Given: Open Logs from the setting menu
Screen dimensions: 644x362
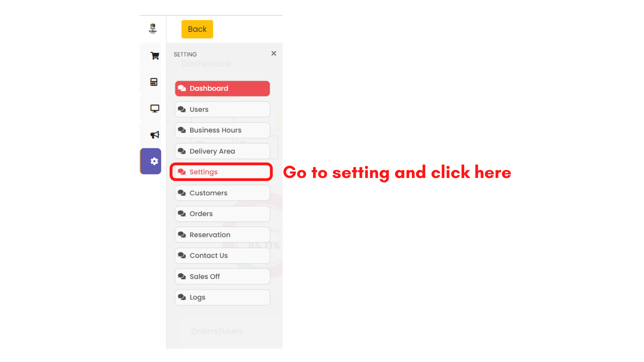Looking at the screenshot, I should 222,297.
